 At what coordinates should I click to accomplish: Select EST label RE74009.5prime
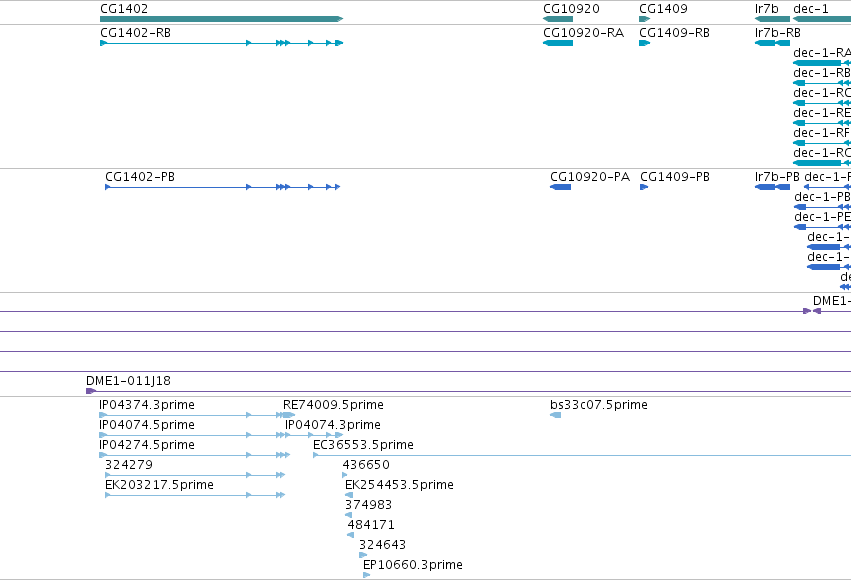(333, 405)
